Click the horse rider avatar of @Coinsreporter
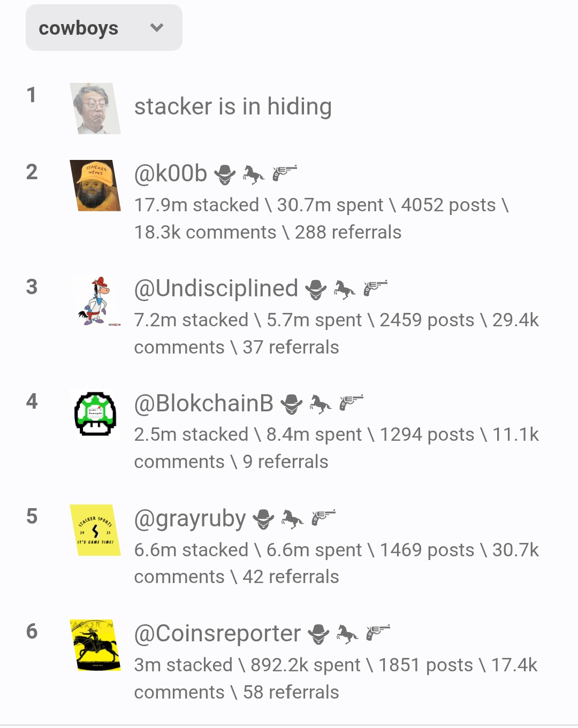578x728 pixels. coord(95,645)
